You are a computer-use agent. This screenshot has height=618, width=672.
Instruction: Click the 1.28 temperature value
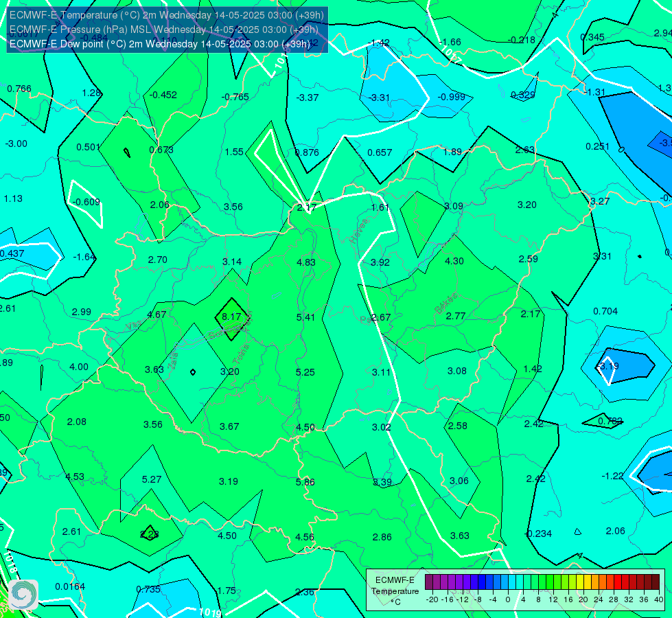pyautogui.click(x=91, y=93)
